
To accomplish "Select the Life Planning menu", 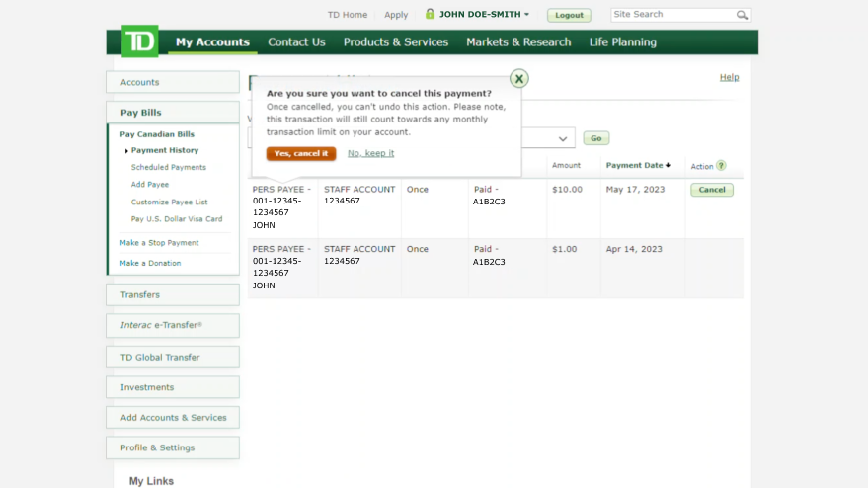I will click(623, 42).
